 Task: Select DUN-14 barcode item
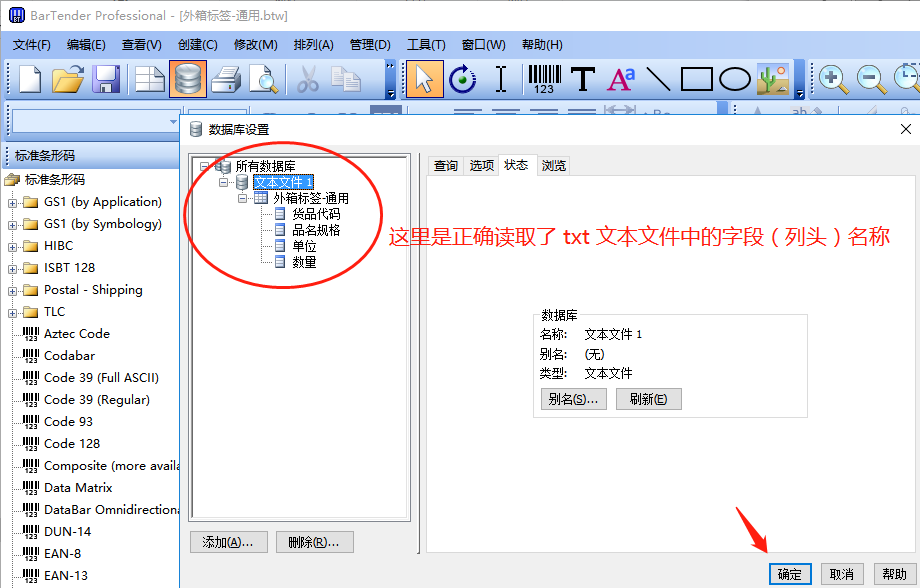click(67, 532)
